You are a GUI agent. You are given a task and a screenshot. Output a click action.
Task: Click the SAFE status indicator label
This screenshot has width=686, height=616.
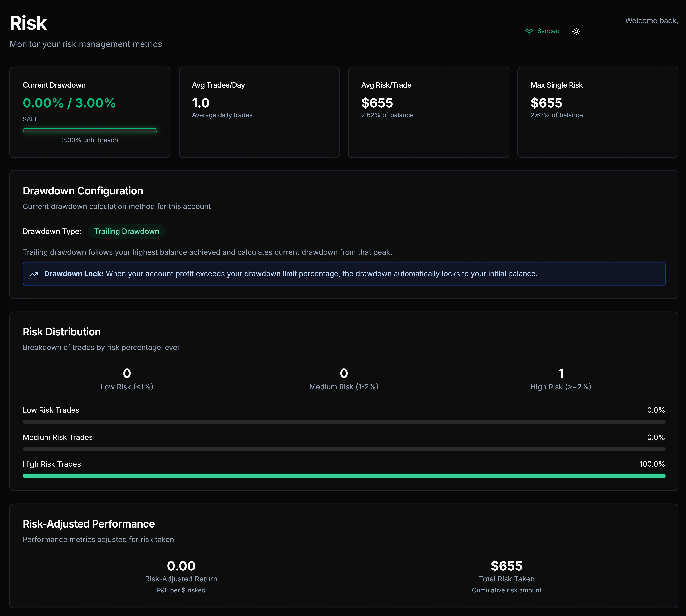tap(30, 119)
